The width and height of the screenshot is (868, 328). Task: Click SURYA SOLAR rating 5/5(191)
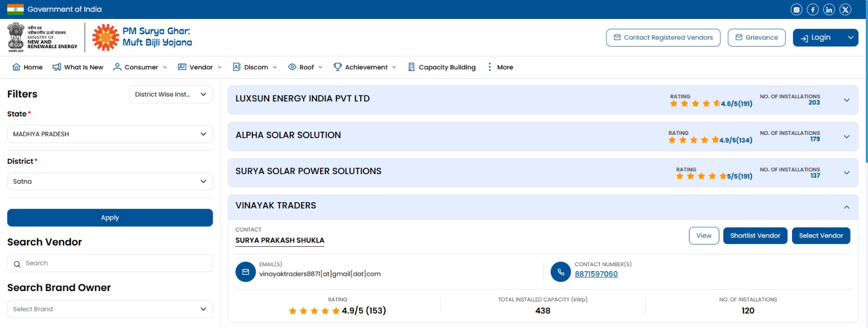pyautogui.click(x=714, y=176)
